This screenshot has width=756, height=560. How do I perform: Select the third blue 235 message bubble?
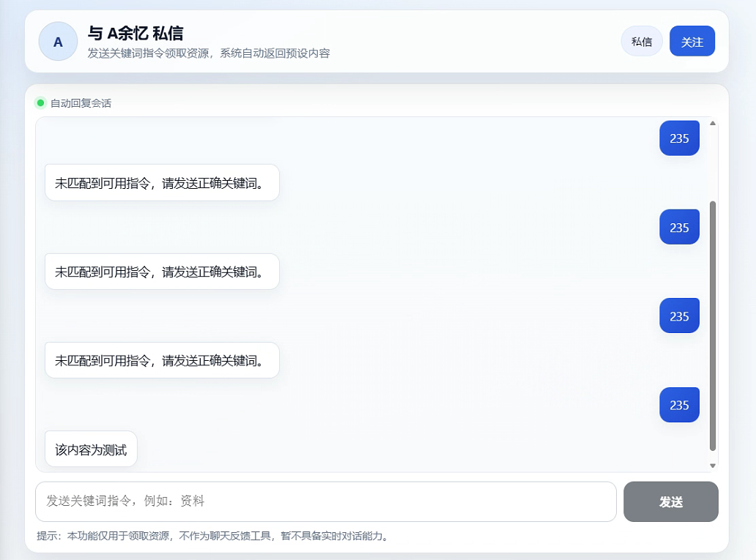(679, 316)
